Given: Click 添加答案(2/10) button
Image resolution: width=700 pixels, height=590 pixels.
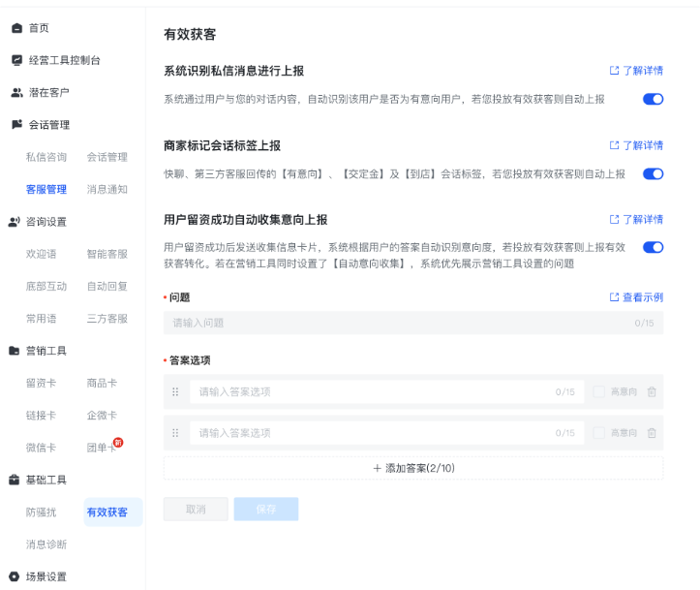Looking at the screenshot, I should (x=413, y=468).
